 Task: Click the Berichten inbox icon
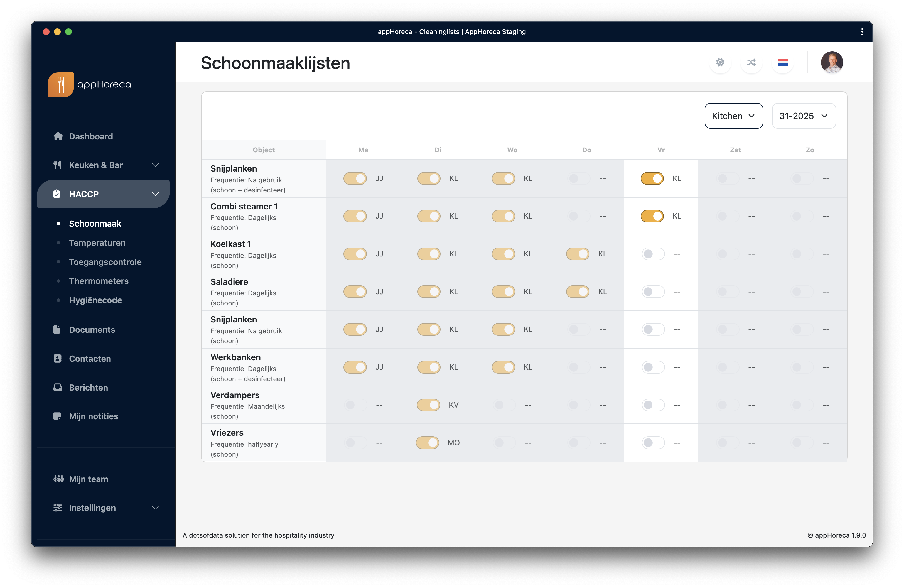(x=57, y=387)
